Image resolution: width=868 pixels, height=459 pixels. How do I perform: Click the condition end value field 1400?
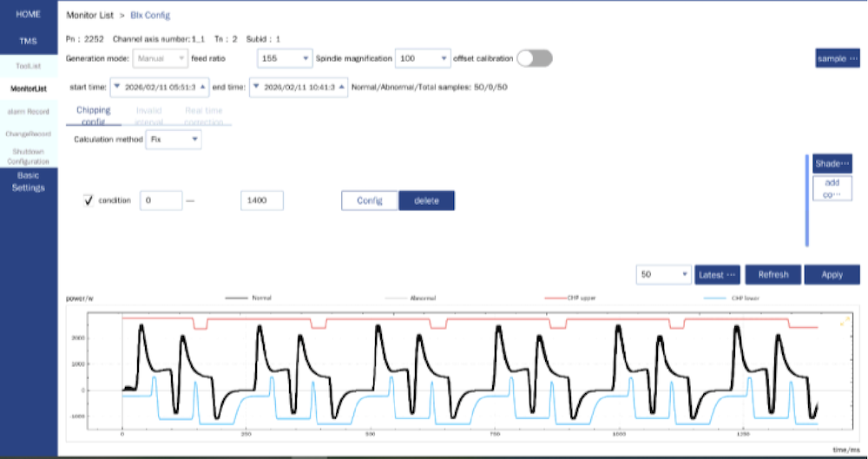[x=261, y=200]
